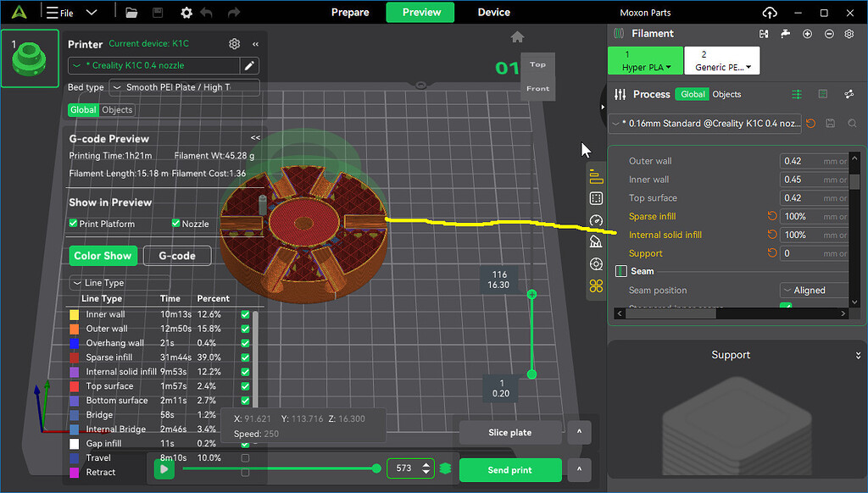Click the open project folder icon
868x493 pixels.
131,13
